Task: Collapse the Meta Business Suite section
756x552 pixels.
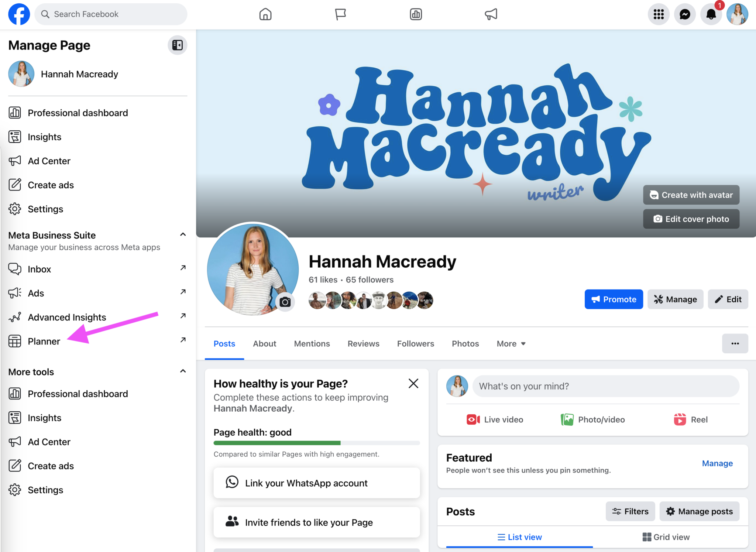Action: click(182, 234)
